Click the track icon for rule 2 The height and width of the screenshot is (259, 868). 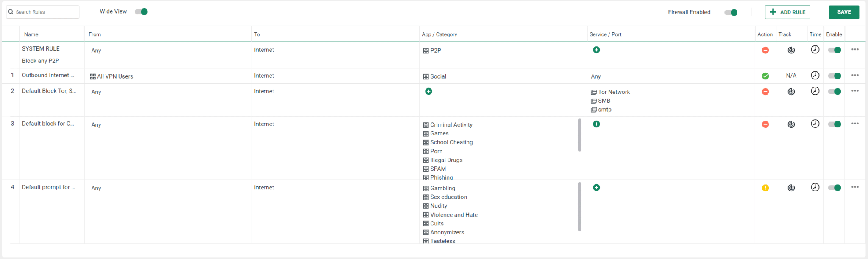pos(791,91)
